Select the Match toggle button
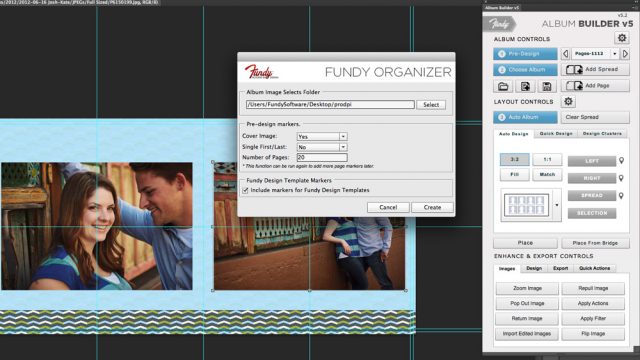 (x=547, y=175)
